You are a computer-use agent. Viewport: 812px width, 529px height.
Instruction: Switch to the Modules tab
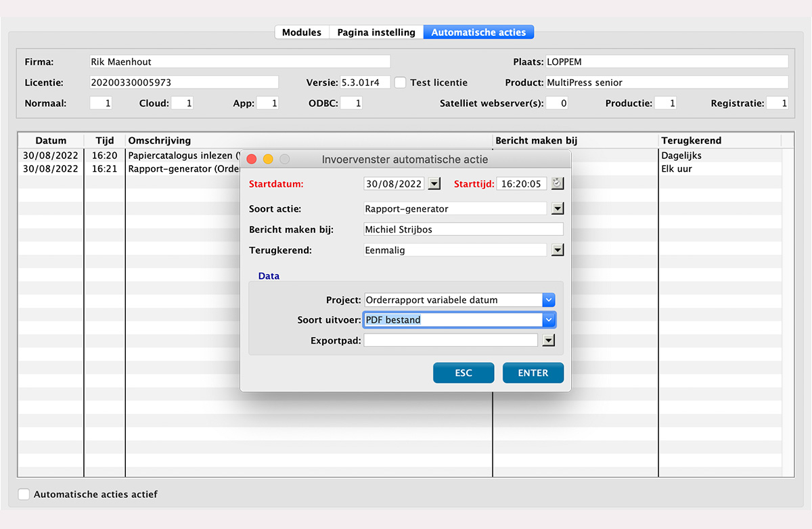[302, 32]
